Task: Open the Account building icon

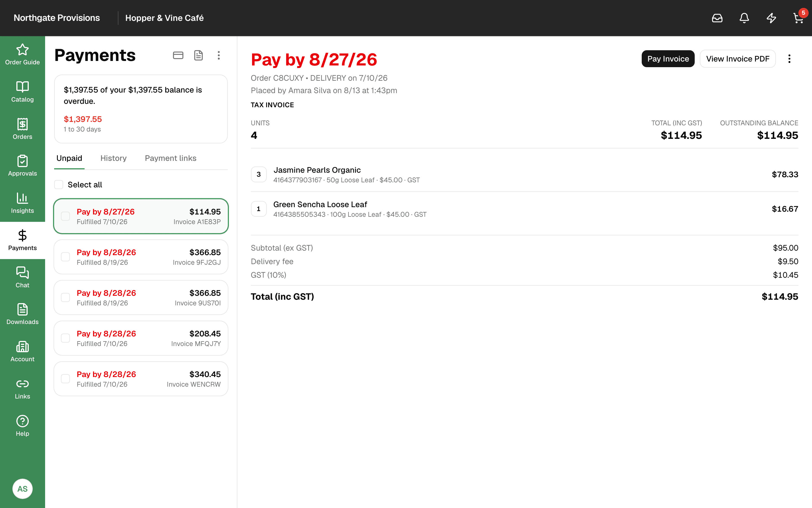Action: pos(23,347)
